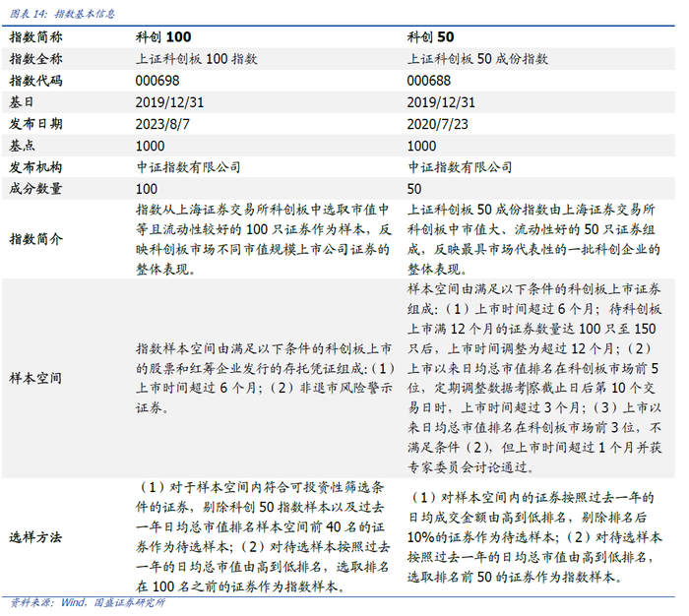
Task: Select the row label '指数代码'
Action: [35, 81]
